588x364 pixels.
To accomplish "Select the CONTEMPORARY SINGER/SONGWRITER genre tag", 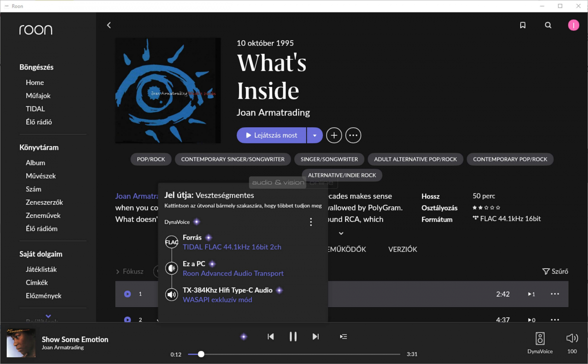I will click(233, 159).
